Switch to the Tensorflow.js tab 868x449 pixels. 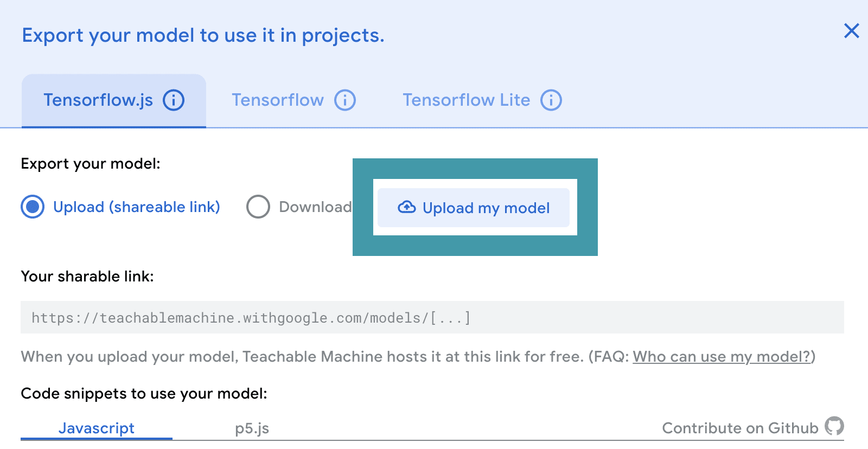(98, 100)
